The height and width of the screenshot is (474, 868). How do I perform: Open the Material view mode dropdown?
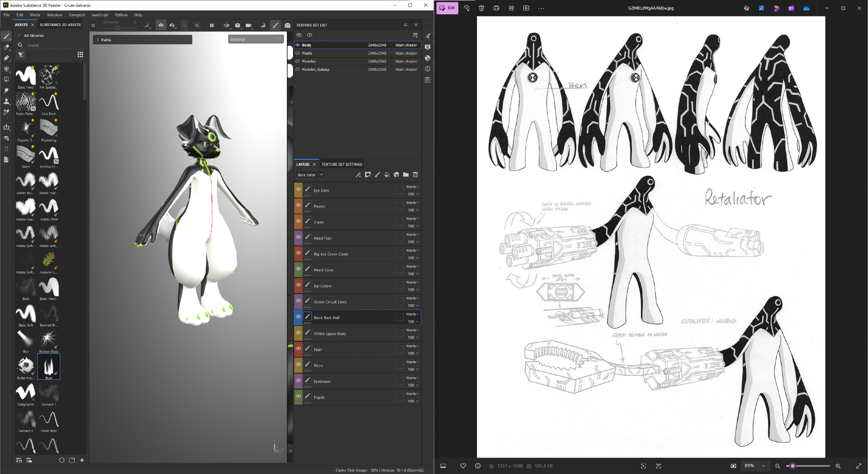(x=256, y=39)
